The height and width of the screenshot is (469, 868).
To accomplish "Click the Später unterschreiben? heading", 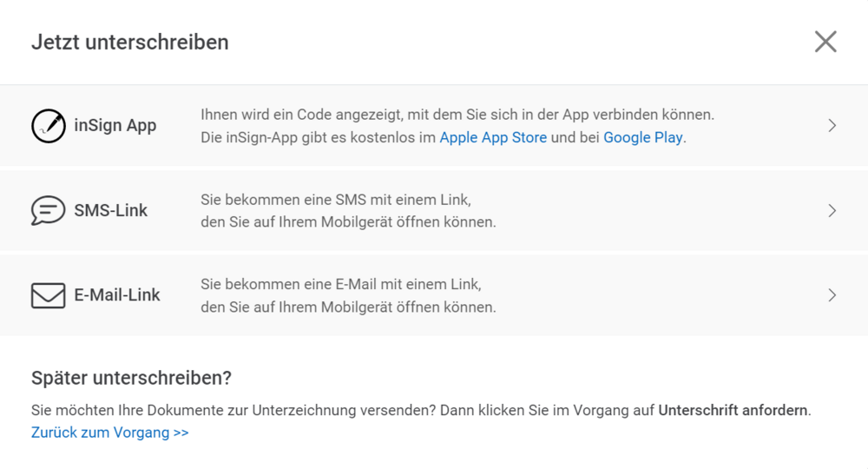I will coord(132,378).
